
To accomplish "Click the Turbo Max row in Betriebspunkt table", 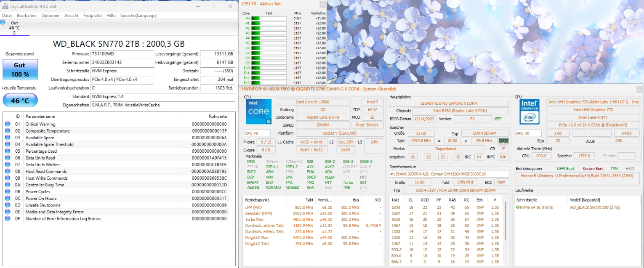I will click(314, 219).
